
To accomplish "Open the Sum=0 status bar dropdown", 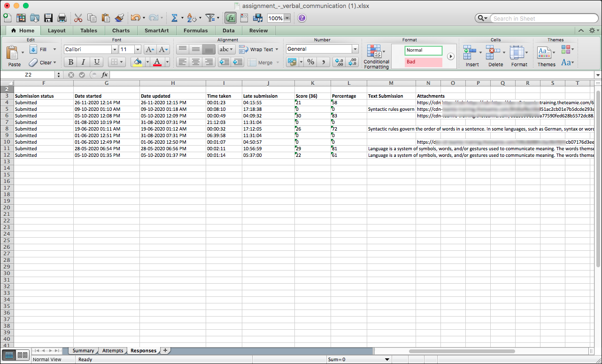I will (x=387, y=359).
